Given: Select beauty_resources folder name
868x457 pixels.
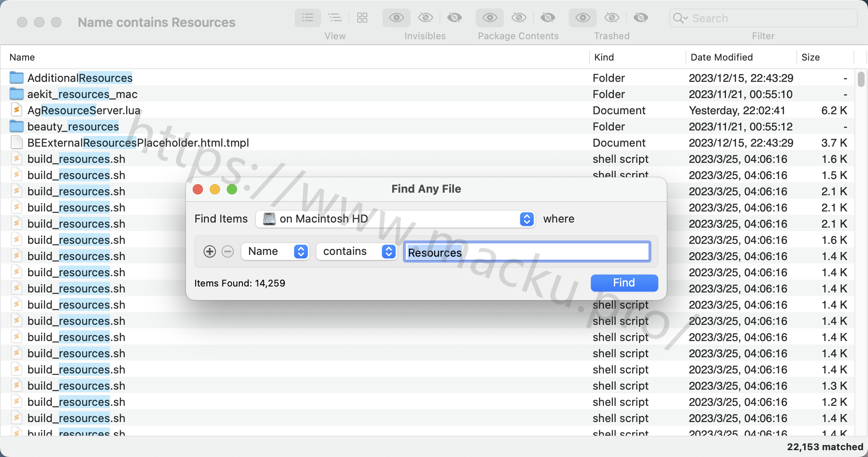Looking at the screenshot, I should 73,127.
